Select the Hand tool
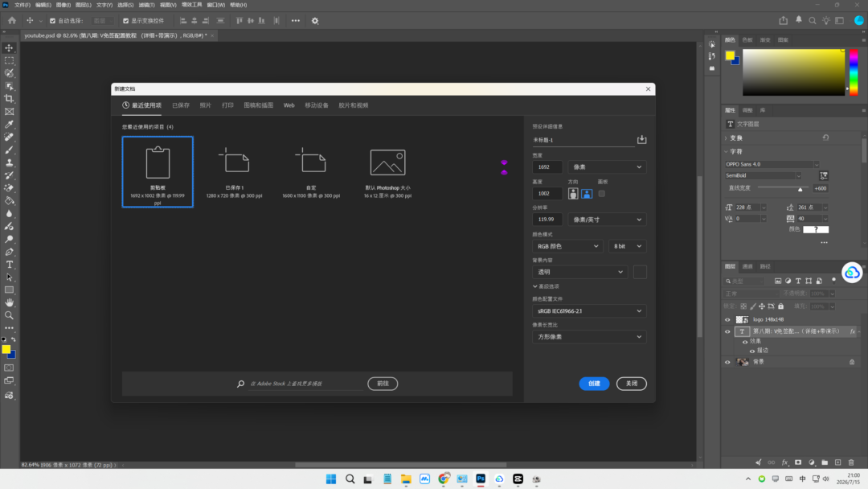Viewport: 868px width, 489px height. point(10,302)
